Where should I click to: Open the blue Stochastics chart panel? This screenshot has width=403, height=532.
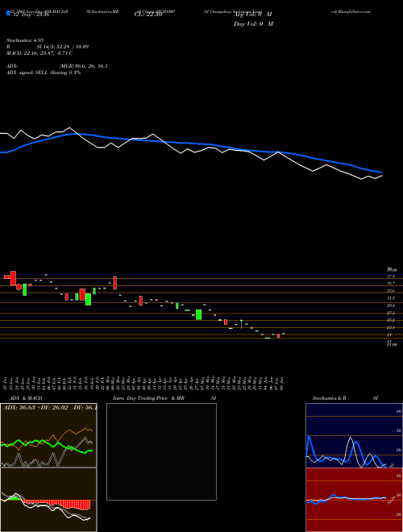click(354, 435)
